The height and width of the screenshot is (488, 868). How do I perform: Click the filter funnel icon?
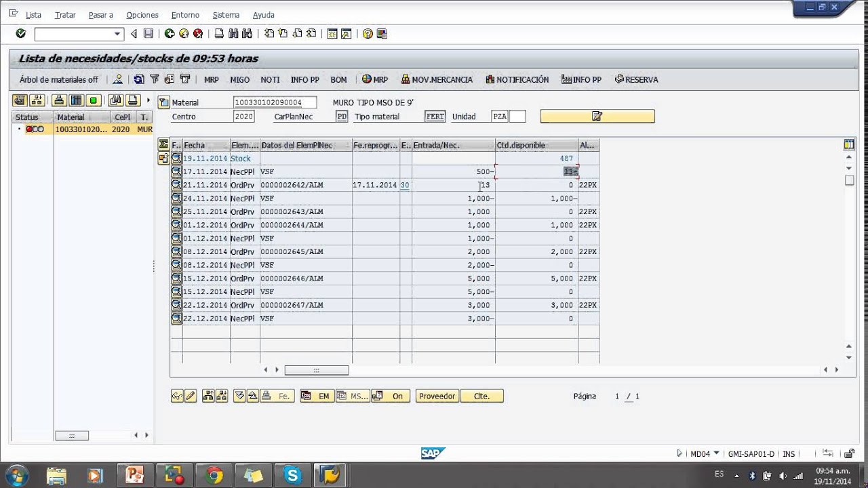154,79
